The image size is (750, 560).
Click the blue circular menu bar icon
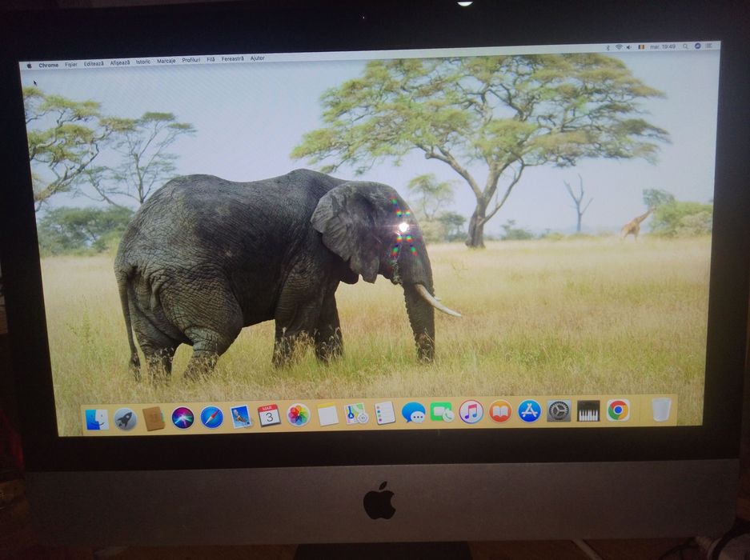coord(697,46)
